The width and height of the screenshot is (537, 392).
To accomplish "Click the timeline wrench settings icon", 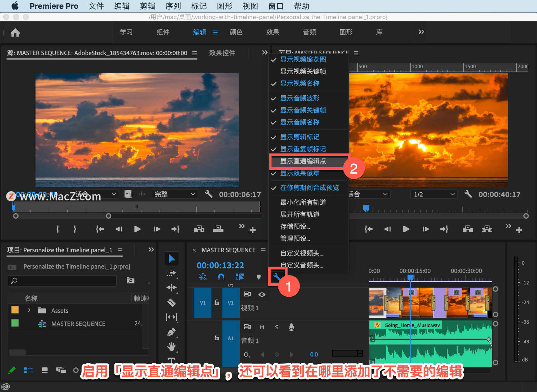I will pos(276,277).
